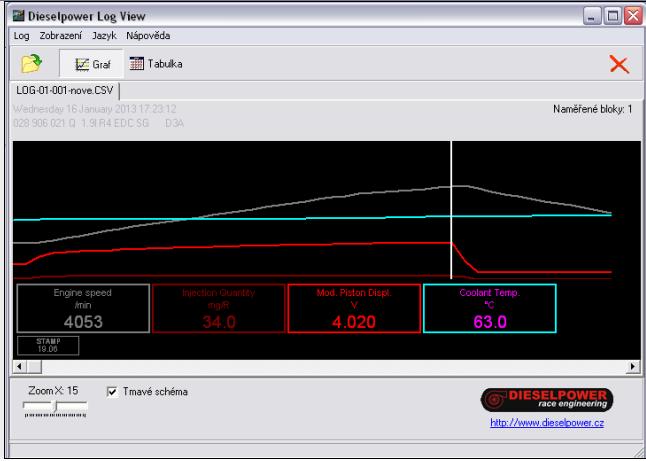Open the Log menu

21,36
